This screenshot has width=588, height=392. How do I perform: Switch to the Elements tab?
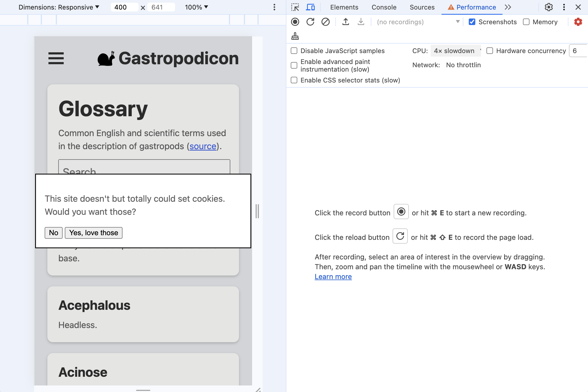344,7
